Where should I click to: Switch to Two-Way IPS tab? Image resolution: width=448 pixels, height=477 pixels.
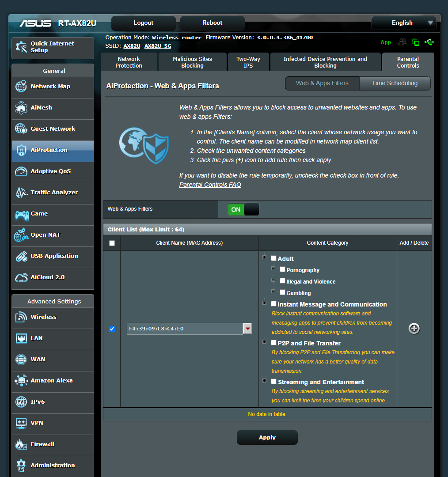tap(248, 62)
